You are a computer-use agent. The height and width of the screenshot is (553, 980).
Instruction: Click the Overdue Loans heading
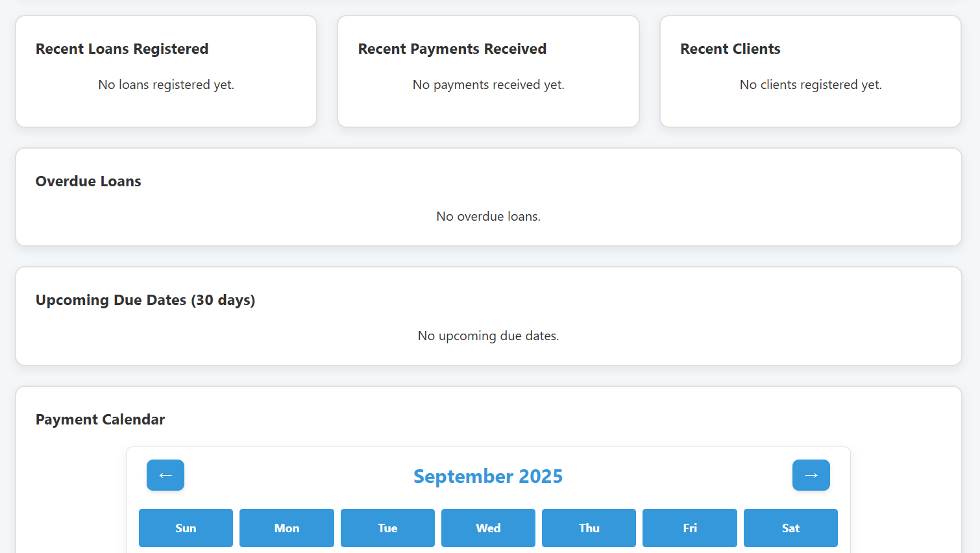(88, 181)
